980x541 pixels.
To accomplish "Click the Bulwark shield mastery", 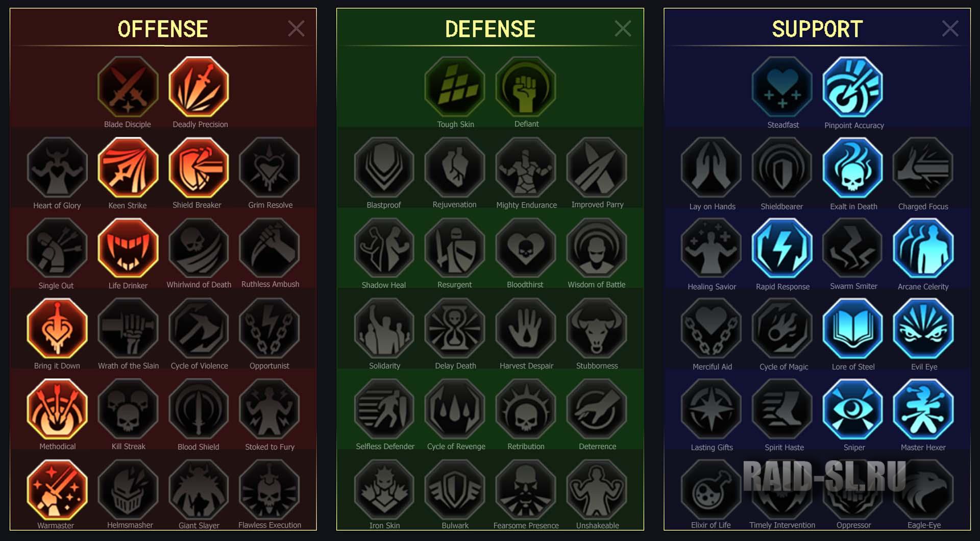I will click(x=455, y=490).
